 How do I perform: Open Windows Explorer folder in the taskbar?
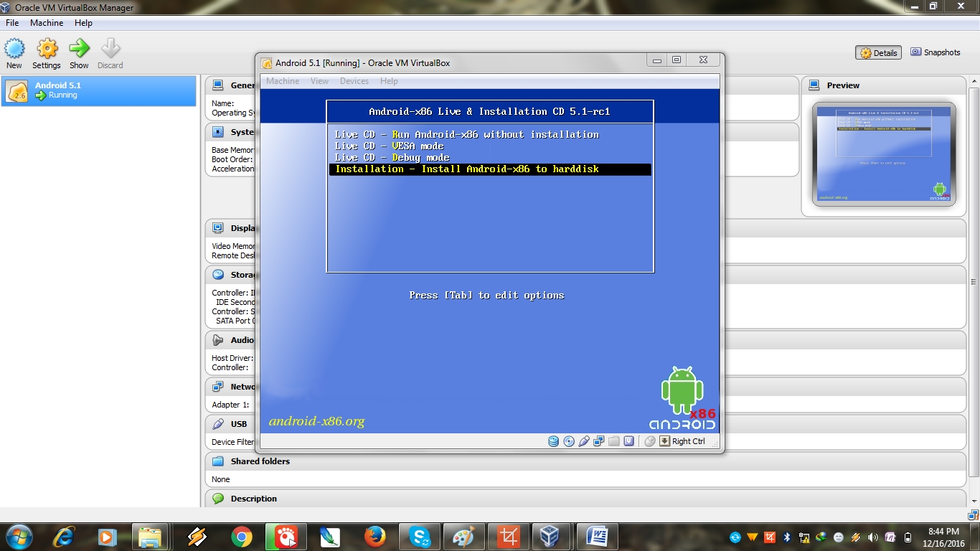click(x=150, y=537)
